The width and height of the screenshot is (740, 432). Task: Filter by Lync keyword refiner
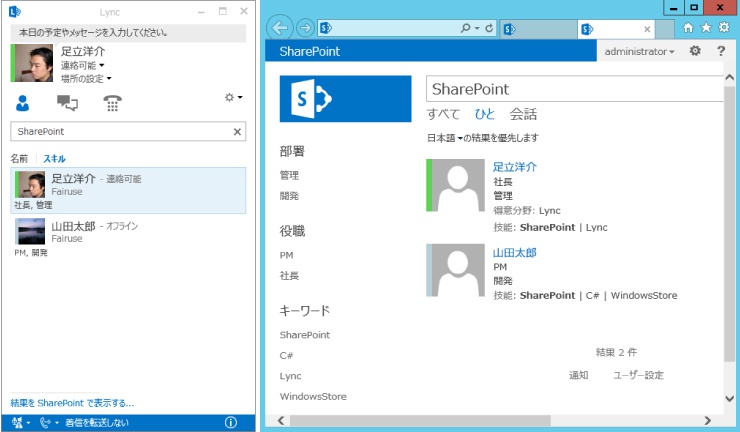click(290, 376)
